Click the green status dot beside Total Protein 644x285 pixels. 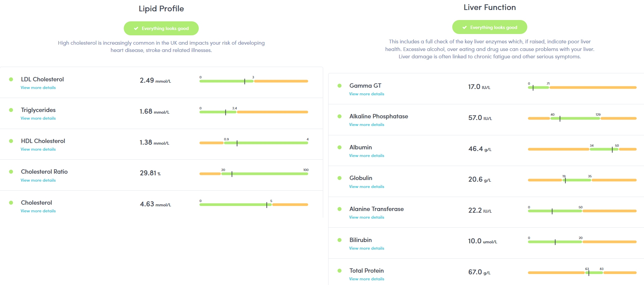coord(340,271)
